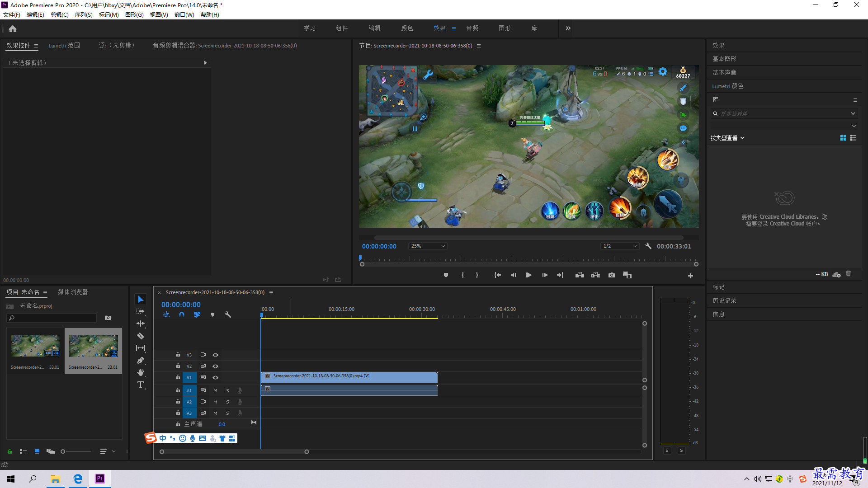Toggle lock on track V3
Viewport: 868px width, 488px height.
click(178, 355)
